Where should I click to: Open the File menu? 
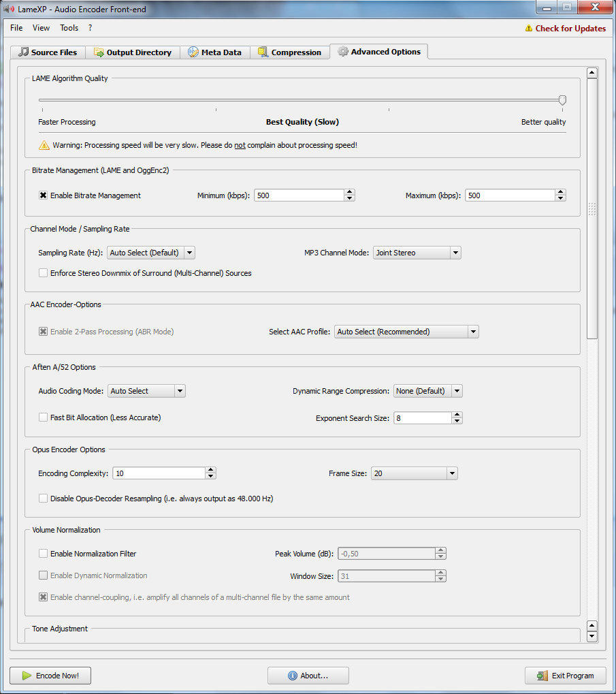coord(16,28)
